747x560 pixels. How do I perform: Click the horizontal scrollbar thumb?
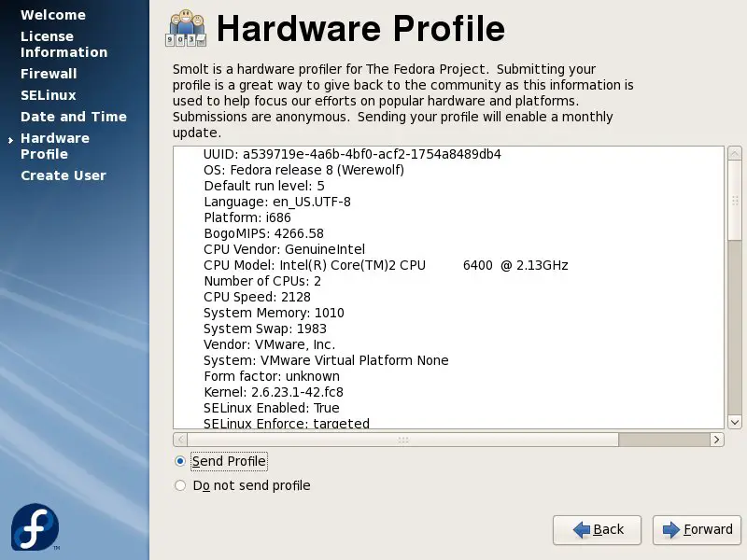[403, 440]
